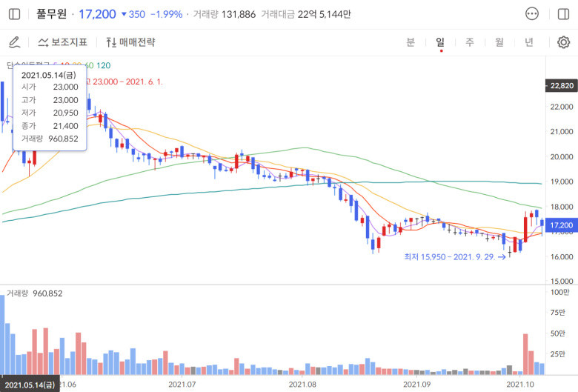
Task: Click the 거래량 960,852 volume panel label
Action: pos(35,293)
